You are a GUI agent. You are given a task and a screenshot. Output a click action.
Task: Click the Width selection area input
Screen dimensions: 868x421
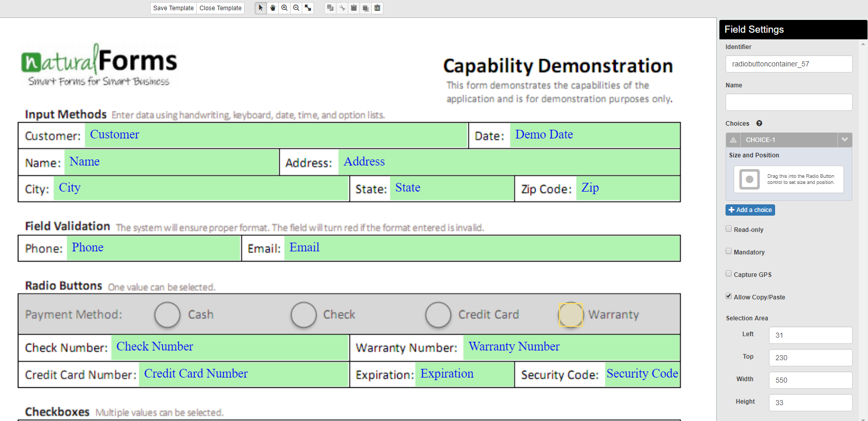coord(810,380)
